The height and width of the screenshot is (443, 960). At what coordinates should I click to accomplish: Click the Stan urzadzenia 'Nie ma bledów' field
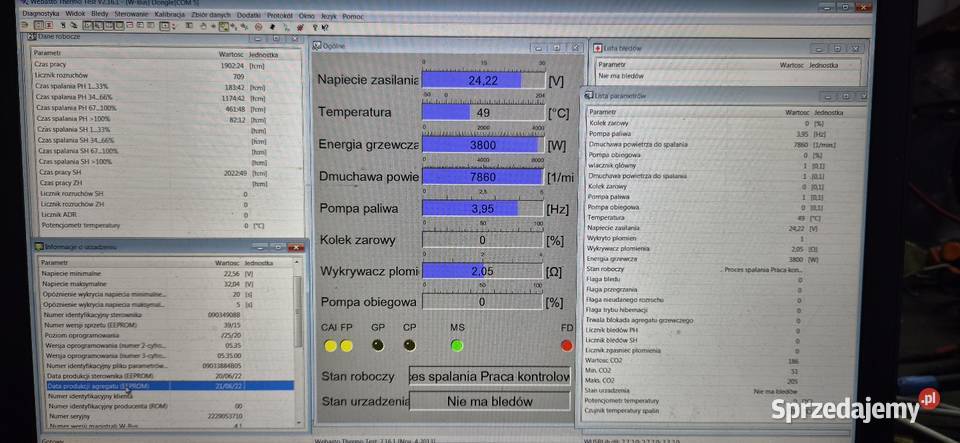point(489,401)
